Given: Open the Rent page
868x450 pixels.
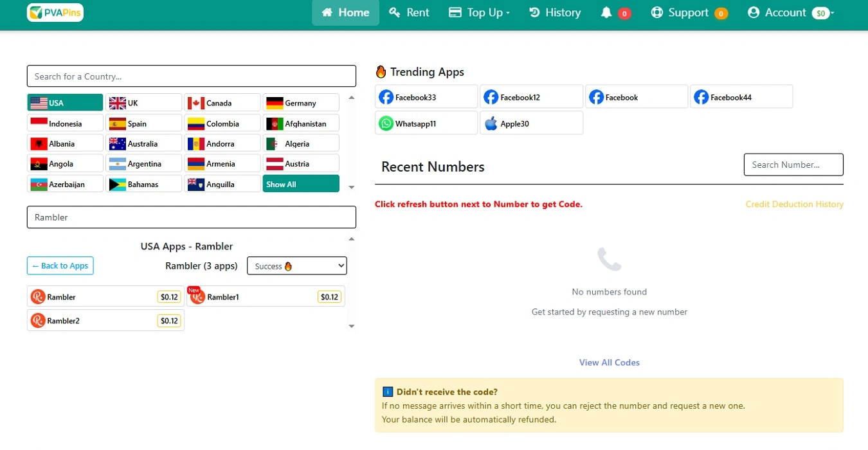Looking at the screenshot, I should click(409, 12).
